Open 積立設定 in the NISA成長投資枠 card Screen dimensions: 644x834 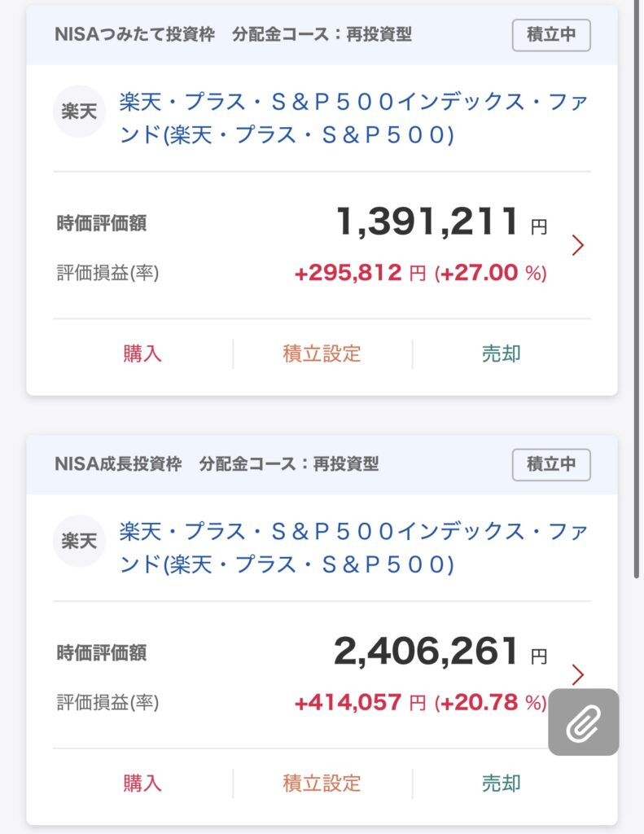(x=322, y=783)
